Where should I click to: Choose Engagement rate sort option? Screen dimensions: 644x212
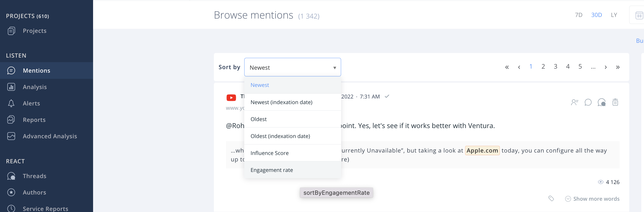(x=271, y=170)
